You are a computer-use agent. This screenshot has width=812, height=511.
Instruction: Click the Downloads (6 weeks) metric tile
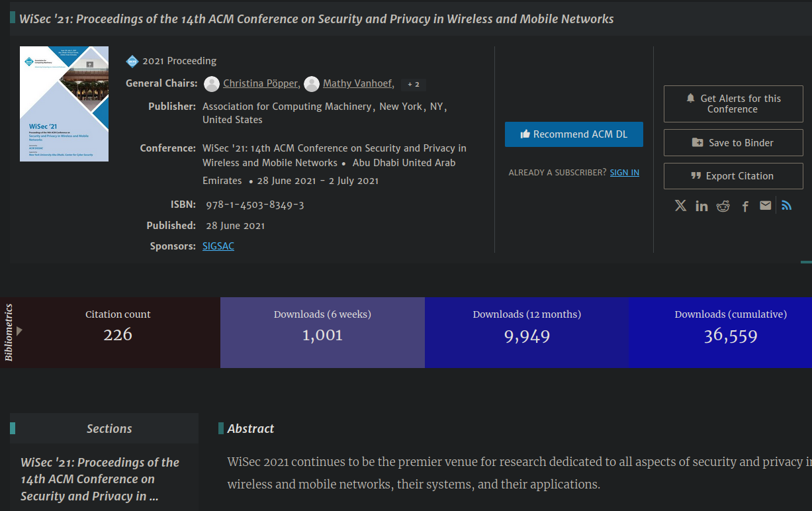pos(322,332)
